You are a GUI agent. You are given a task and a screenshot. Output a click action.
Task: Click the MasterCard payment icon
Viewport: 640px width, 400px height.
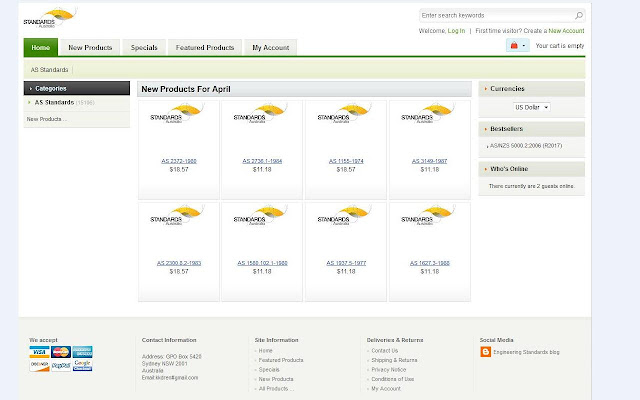61,352
